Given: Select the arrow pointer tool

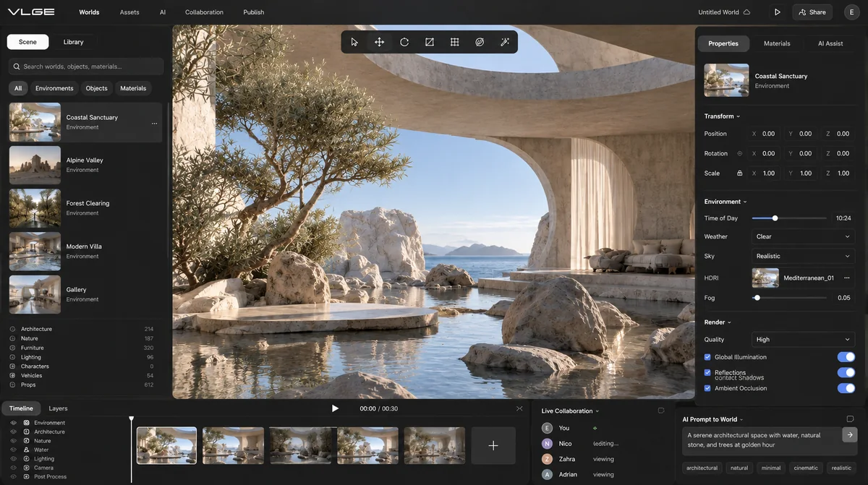Looking at the screenshot, I should pyautogui.click(x=354, y=42).
